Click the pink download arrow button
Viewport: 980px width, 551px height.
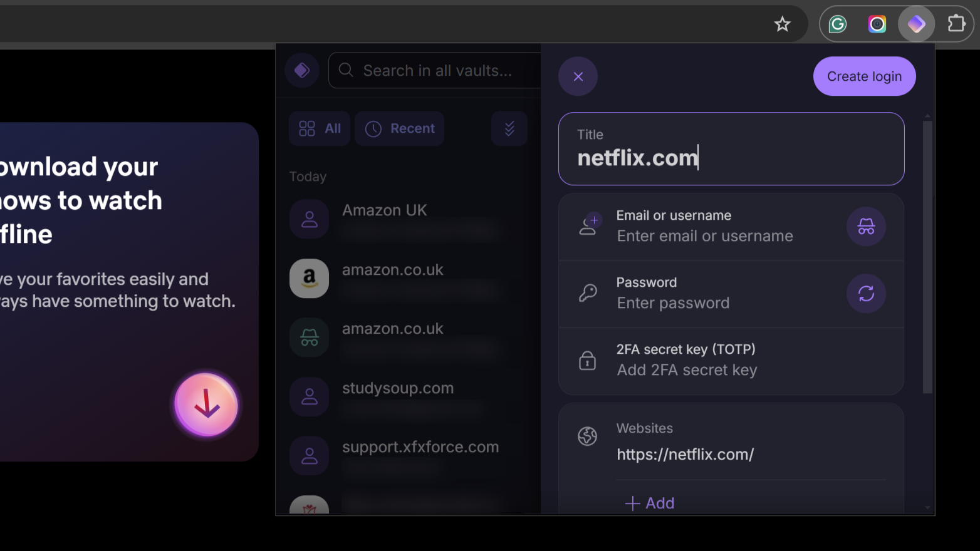206,405
